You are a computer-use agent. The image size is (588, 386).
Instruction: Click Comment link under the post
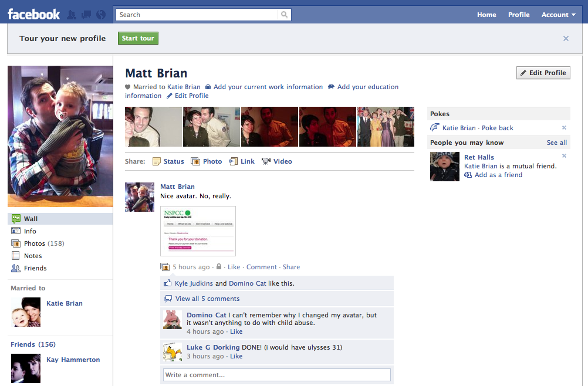[x=262, y=267]
